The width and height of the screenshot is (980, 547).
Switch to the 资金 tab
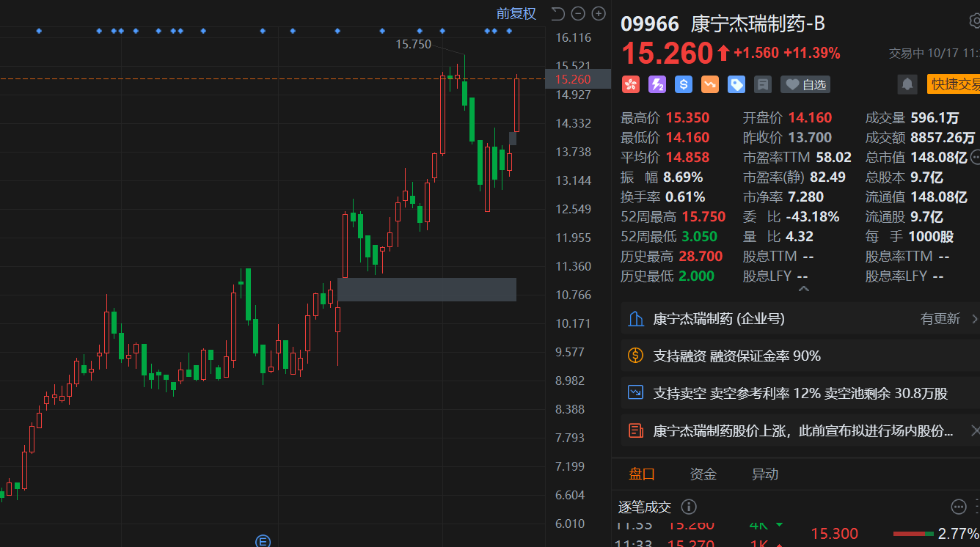point(703,474)
